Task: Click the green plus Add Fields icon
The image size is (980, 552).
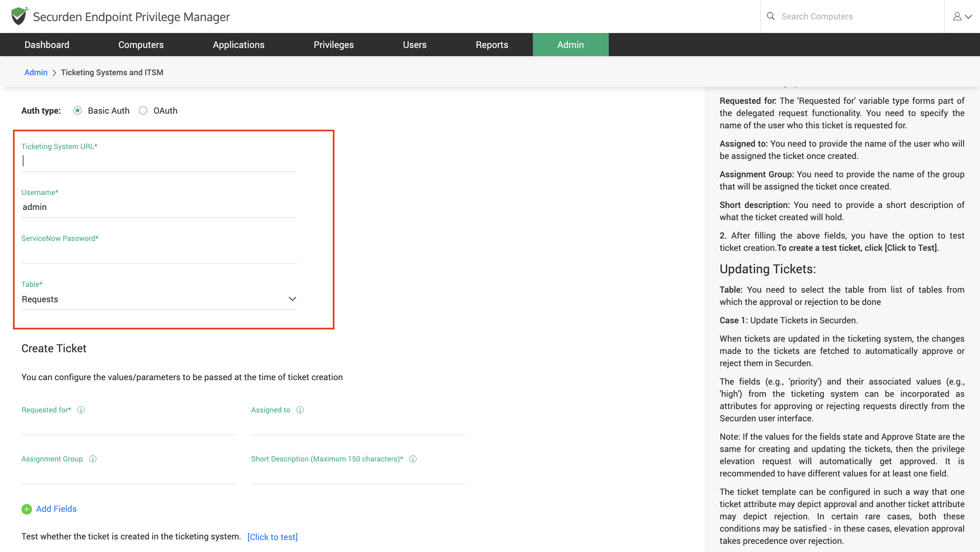Action: [x=27, y=509]
